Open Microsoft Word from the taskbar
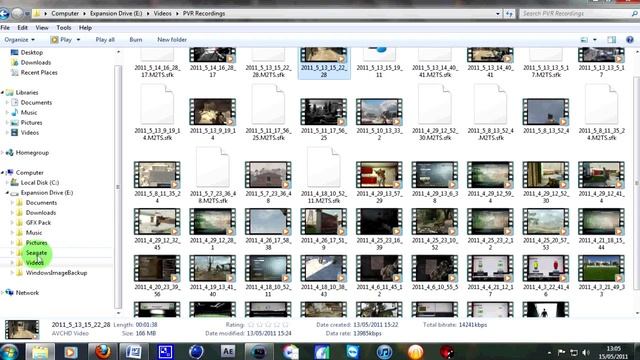This screenshot has width=640, height=360. click(133, 352)
